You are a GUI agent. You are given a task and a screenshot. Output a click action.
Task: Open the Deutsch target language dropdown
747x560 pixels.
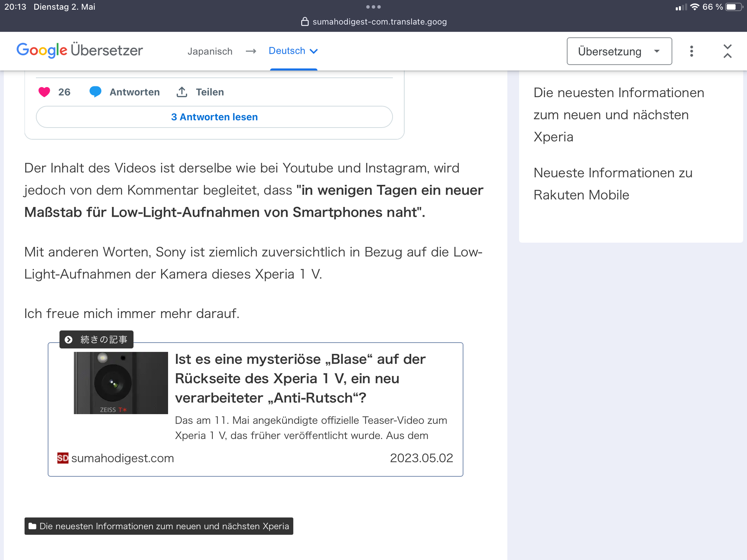293,51
